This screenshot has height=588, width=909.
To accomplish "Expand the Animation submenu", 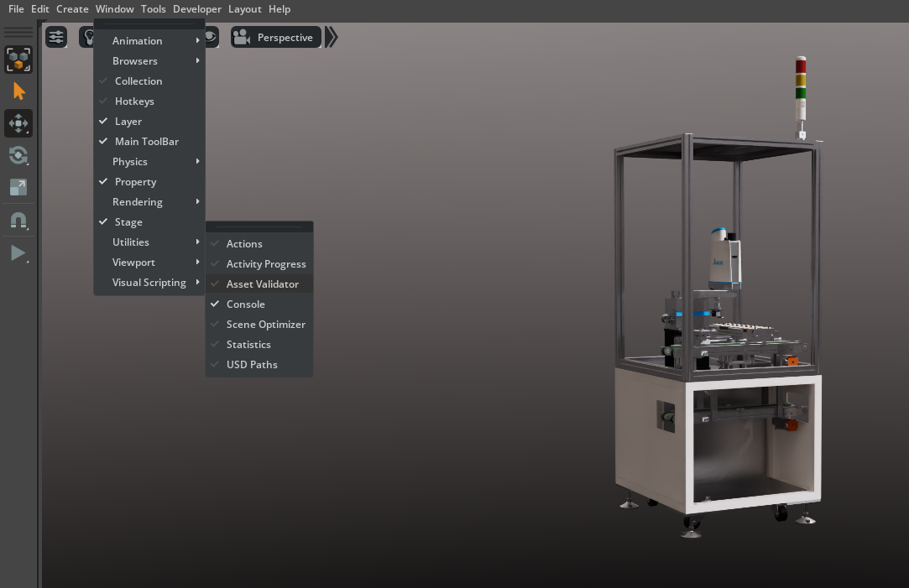I will click(x=138, y=41).
